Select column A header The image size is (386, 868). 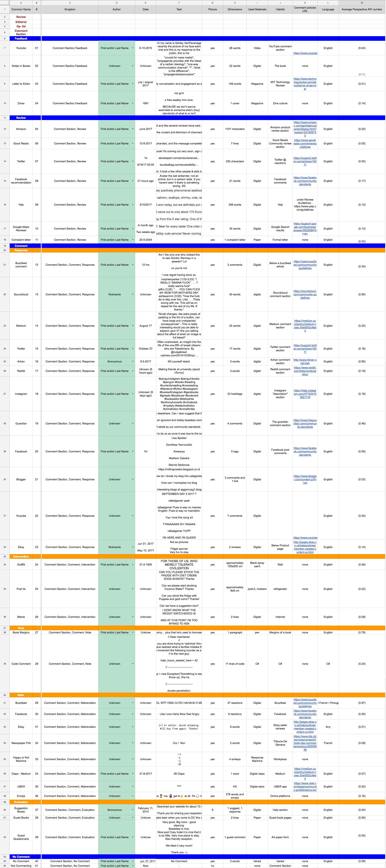pyautogui.click(x=21, y=3)
